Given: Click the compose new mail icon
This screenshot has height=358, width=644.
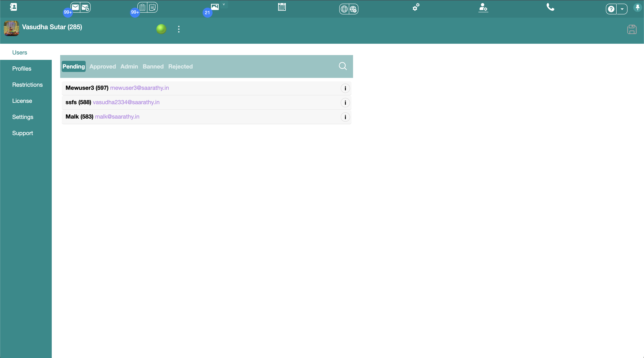Looking at the screenshot, I should pos(85,8).
